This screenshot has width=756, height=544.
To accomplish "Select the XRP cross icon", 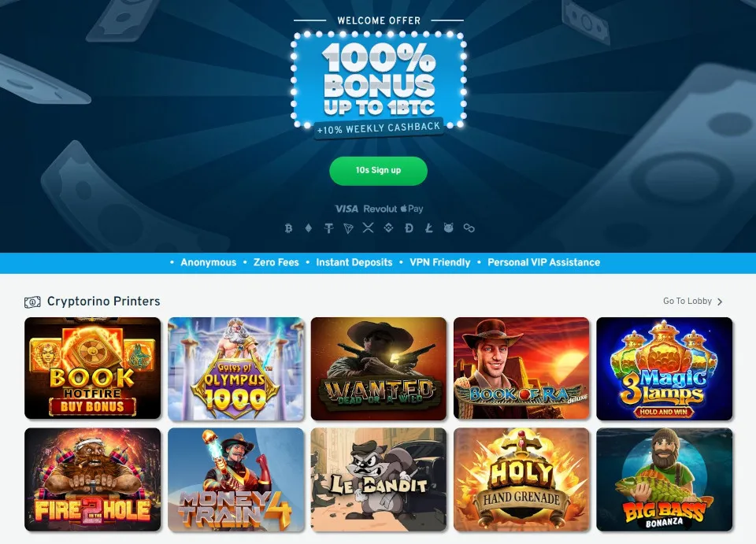I will pyautogui.click(x=369, y=228).
